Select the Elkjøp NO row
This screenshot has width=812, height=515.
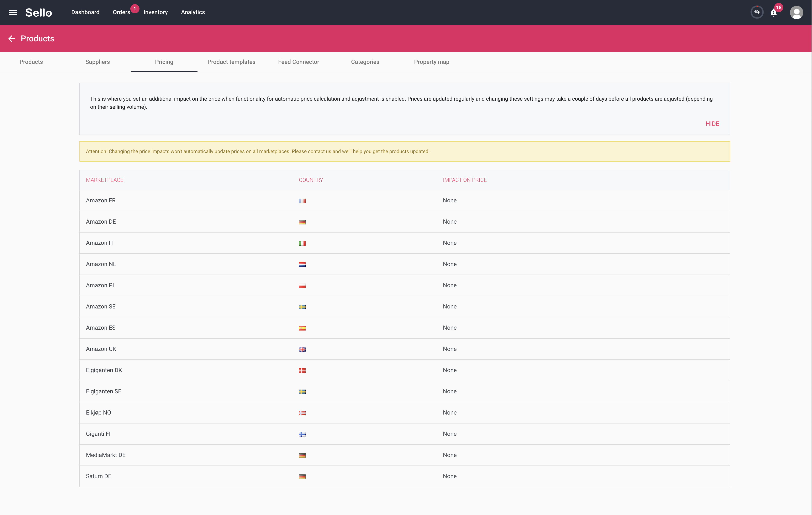click(405, 413)
